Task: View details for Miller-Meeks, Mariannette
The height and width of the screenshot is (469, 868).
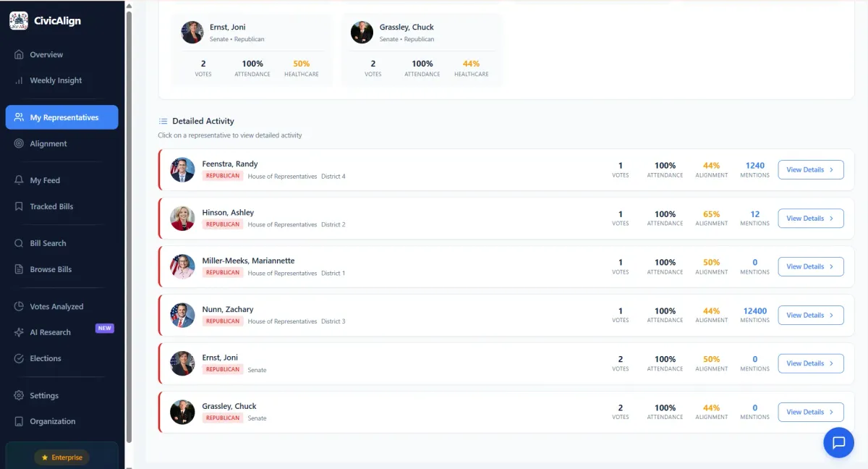Action: [810, 267]
